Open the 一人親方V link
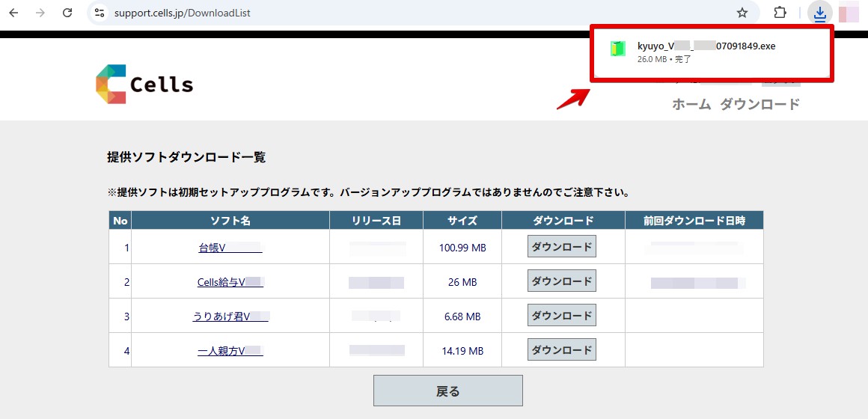The height and width of the screenshot is (419, 868). (x=230, y=351)
